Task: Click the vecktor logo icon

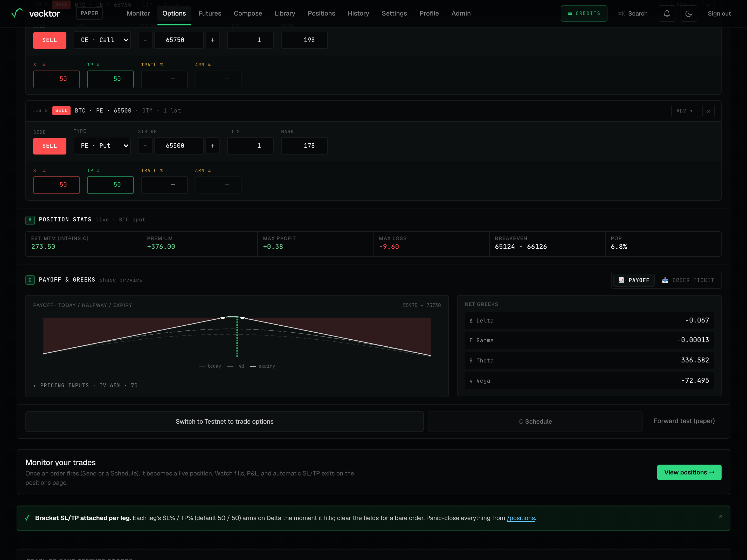Action: tap(17, 13)
